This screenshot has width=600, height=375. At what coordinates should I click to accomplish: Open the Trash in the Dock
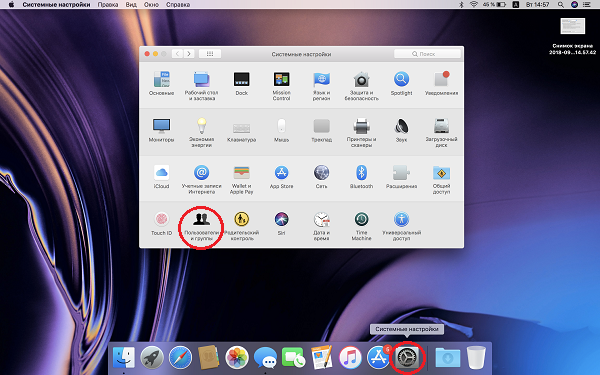click(x=476, y=358)
